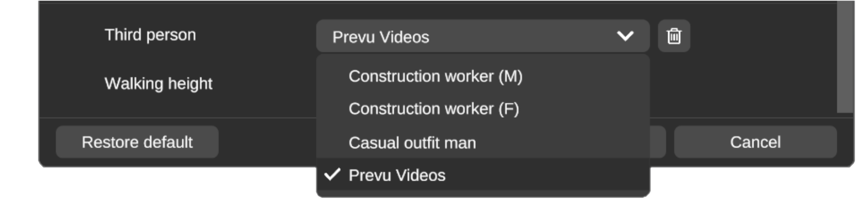Select the checked Prevu Videos list entry

click(x=397, y=175)
